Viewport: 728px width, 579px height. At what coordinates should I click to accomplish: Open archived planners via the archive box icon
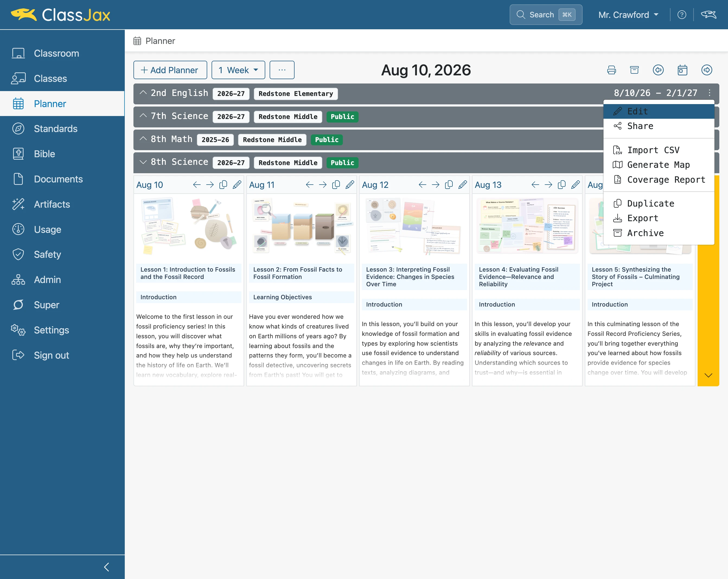coord(634,70)
